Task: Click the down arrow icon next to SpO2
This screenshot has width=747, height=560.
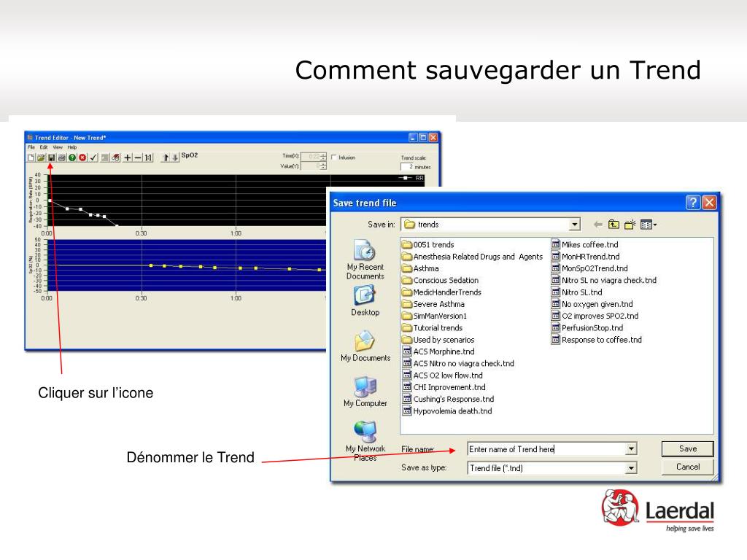Action: [175, 157]
